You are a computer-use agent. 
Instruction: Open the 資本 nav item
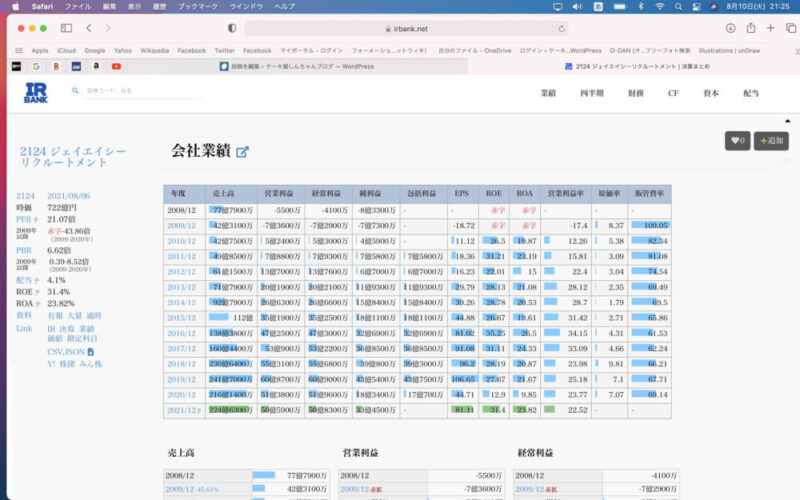[711, 93]
